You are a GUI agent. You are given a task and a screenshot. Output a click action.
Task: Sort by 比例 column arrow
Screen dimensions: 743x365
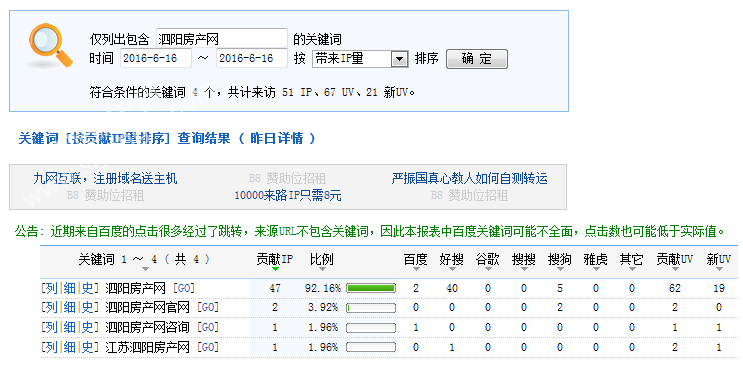coord(322,269)
